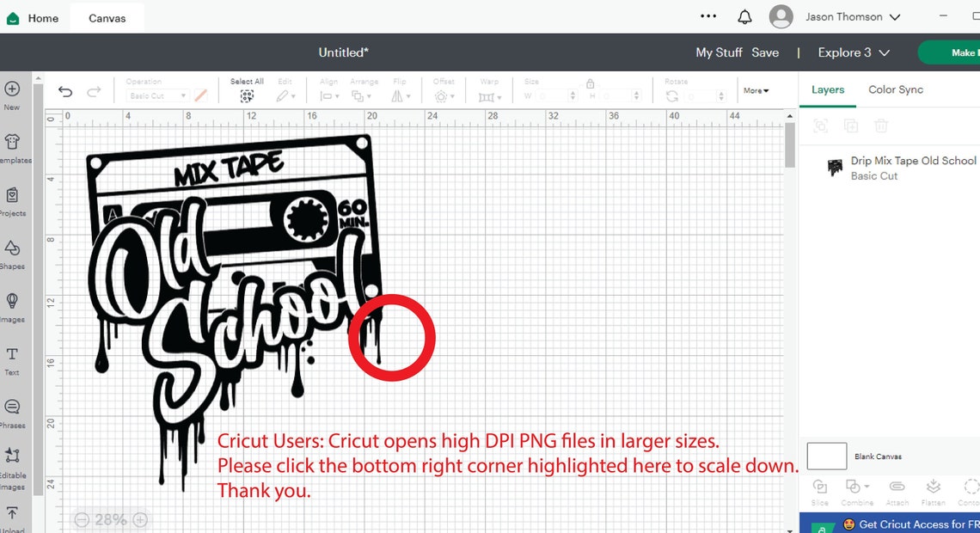This screenshot has width=980, height=533.
Task: Zoom out with the minus button
Action: 82,520
